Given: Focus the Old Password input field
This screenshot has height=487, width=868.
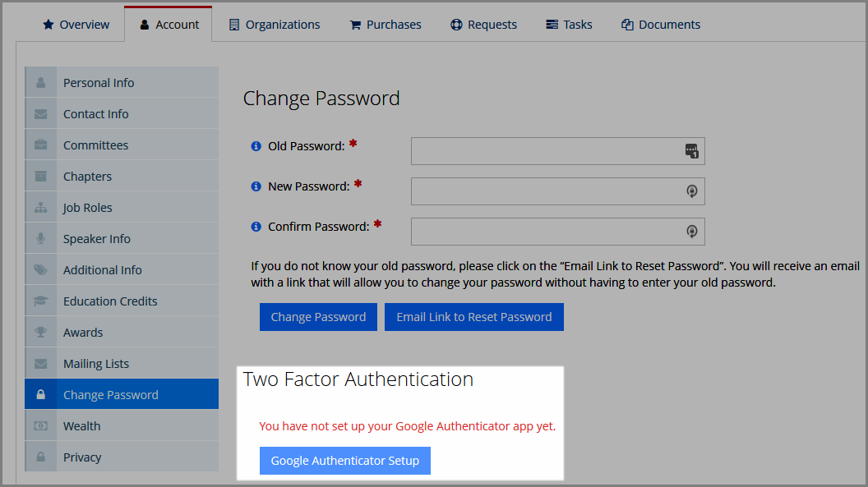Looking at the screenshot, I should click(557, 151).
